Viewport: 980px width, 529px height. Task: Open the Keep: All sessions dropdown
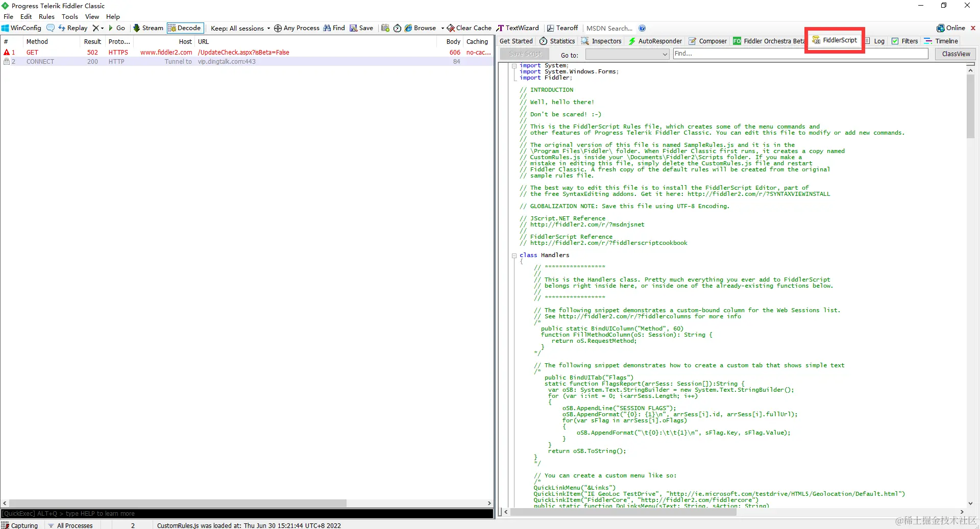tap(240, 28)
